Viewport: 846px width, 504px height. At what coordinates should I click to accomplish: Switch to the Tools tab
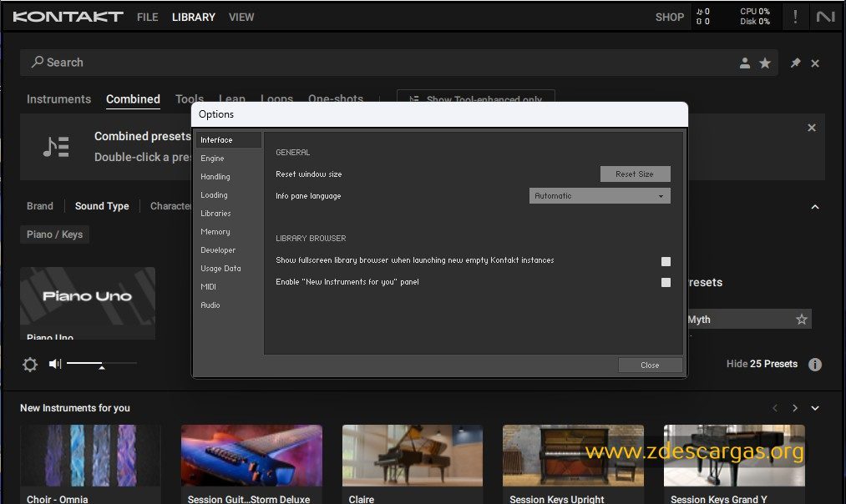click(x=190, y=98)
